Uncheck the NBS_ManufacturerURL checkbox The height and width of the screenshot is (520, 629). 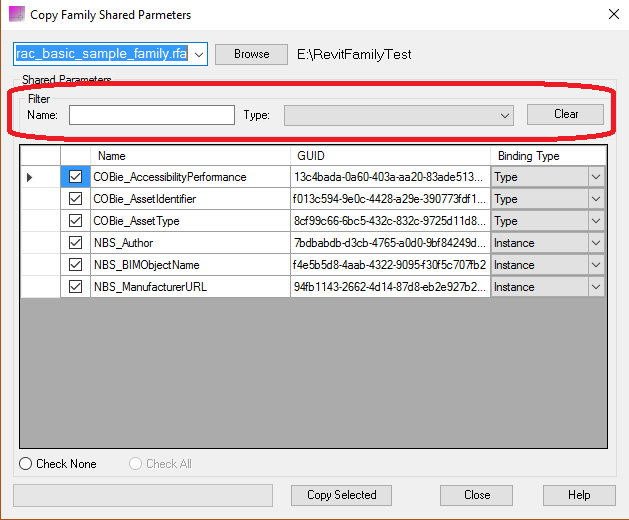[x=75, y=287]
